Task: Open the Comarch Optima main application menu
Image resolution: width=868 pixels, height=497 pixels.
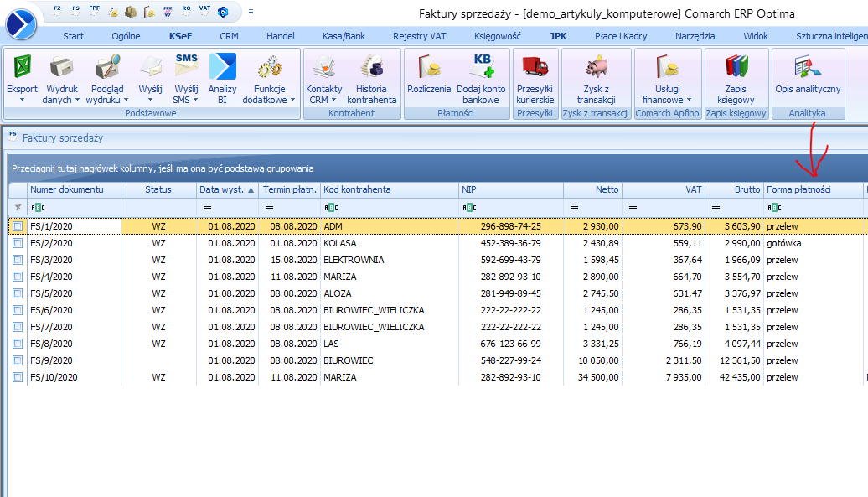Action: pyautogui.click(x=20, y=24)
